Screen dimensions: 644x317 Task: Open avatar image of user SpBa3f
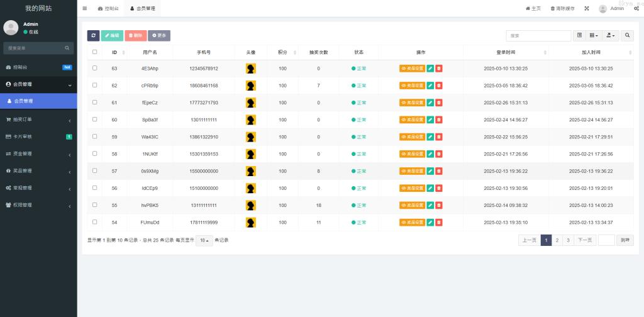[x=250, y=120]
